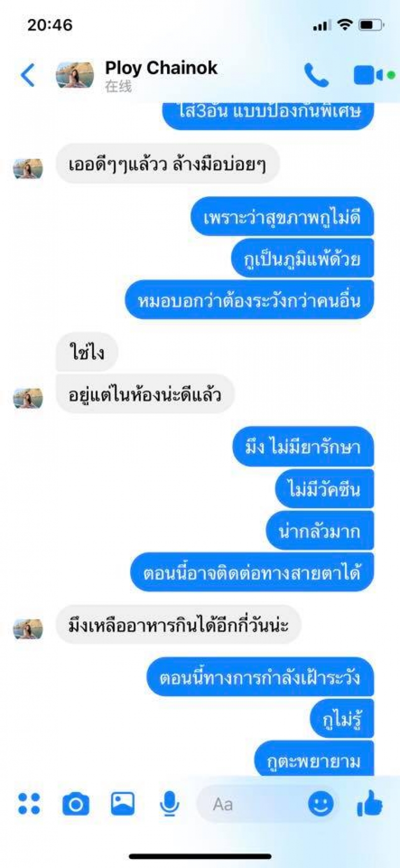The width and height of the screenshot is (400, 868).
Task: Start a voice call with the phone icon
Action: tap(316, 75)
